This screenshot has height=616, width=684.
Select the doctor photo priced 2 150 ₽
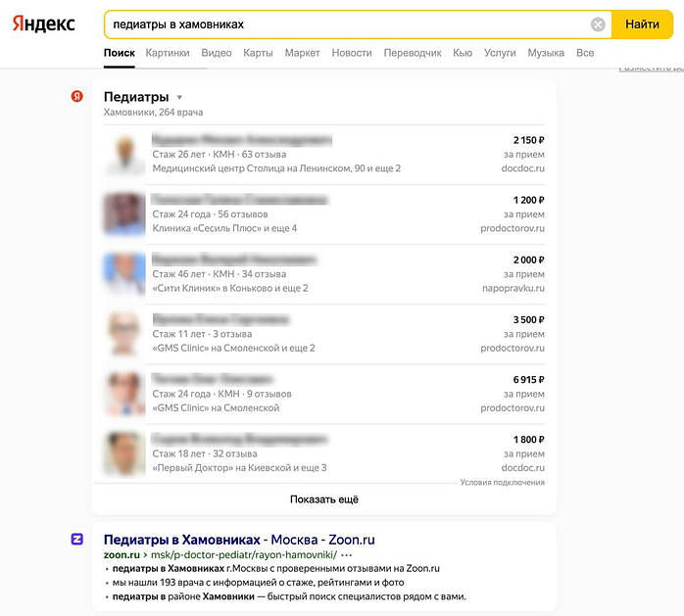click(124, 154)
